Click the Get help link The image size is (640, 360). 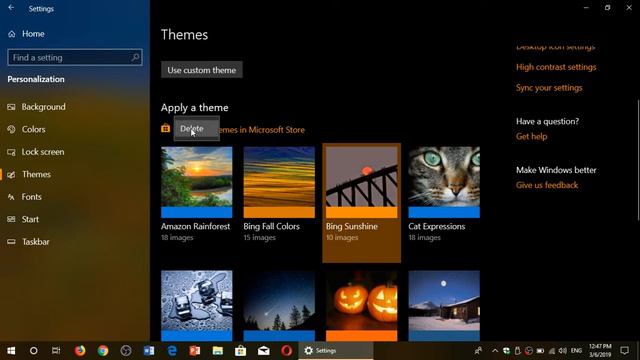click(x=531, y=136)
